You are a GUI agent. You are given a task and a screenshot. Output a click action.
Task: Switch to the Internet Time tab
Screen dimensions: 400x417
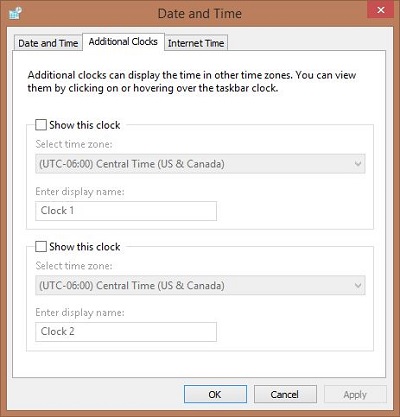click(196, 43)
